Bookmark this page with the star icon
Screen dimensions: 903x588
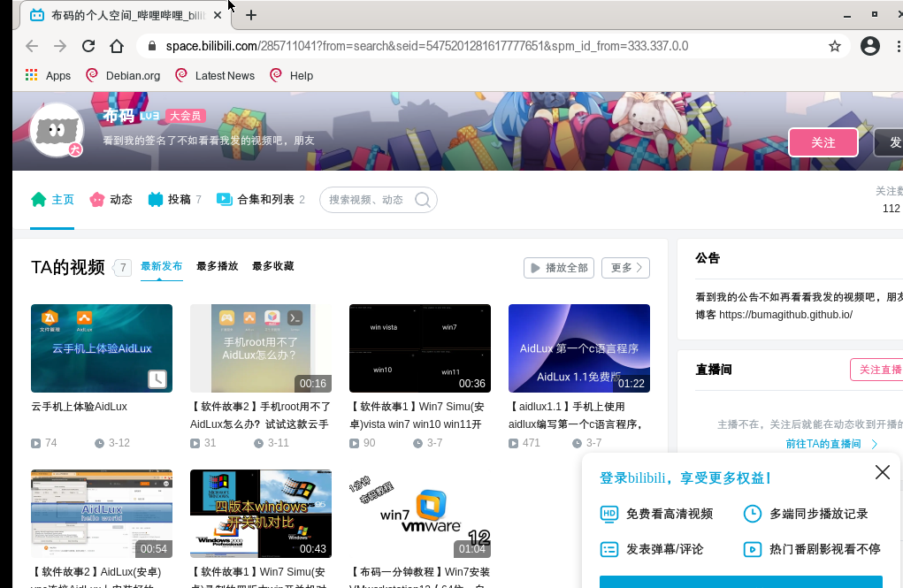click(x=835, y=46)
